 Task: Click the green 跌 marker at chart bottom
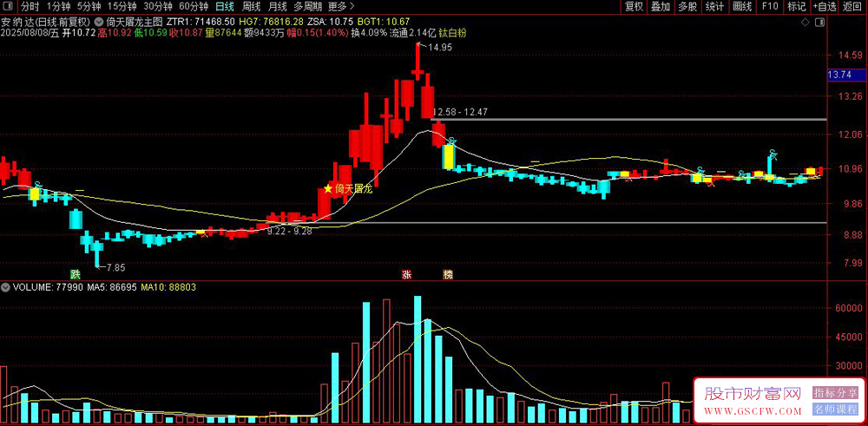point(74,274)
